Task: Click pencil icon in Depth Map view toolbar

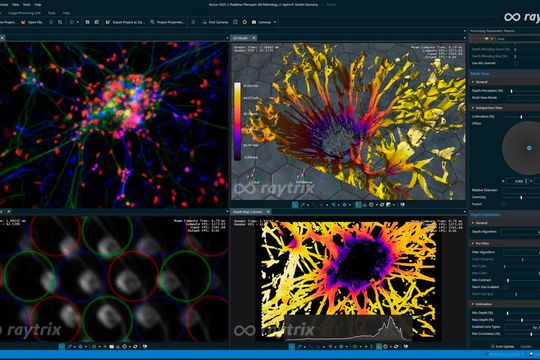Action: coord(300,347)
